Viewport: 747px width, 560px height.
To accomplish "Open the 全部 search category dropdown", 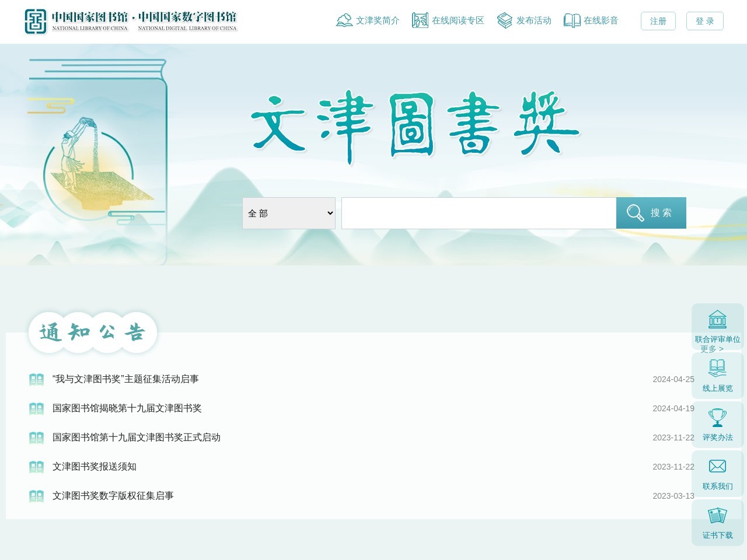I will coord(289,213).
